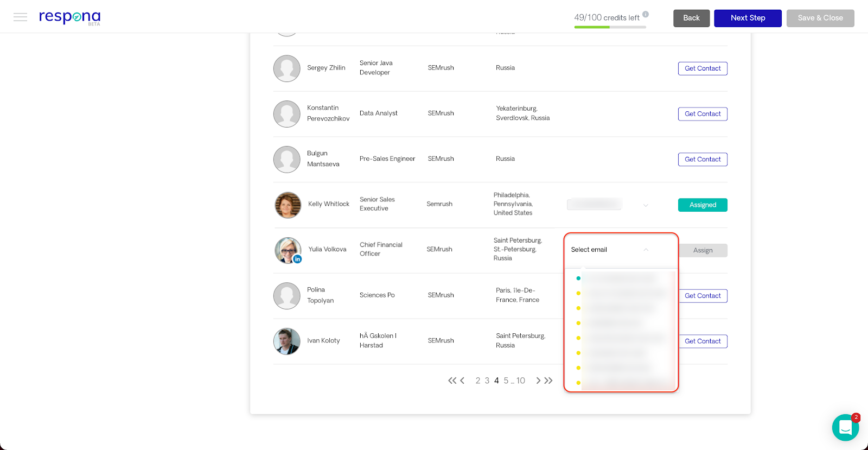Click Sergey Zhilin's avatar placeholder
Image resolution: width=868 pixels, height=450 pixels.
287,68
